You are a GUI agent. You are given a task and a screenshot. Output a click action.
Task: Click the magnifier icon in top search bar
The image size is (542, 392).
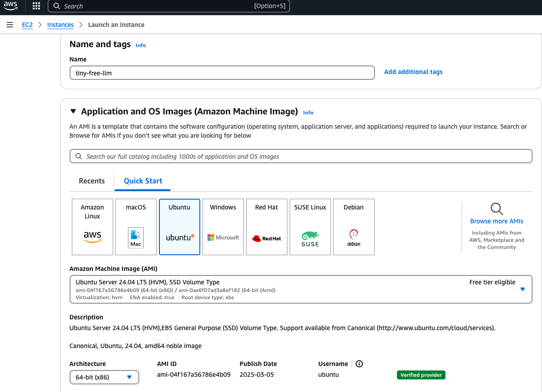(x=57, y=6)
